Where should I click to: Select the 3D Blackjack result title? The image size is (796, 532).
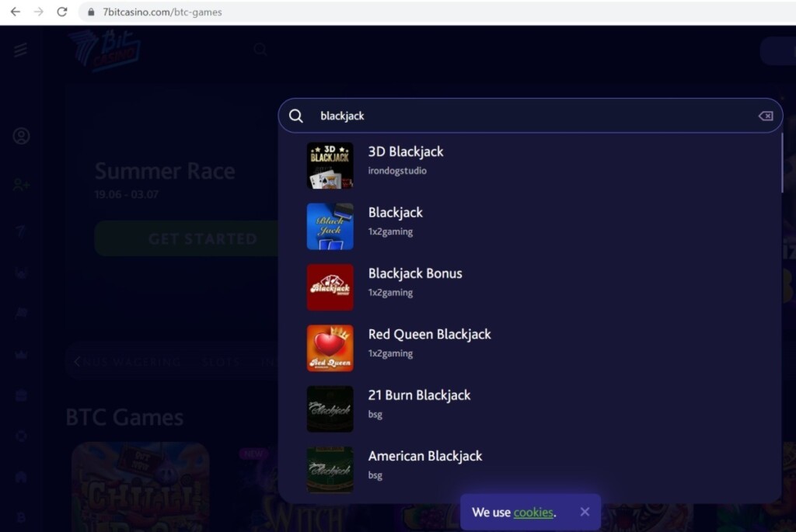(x=406, y=151)
